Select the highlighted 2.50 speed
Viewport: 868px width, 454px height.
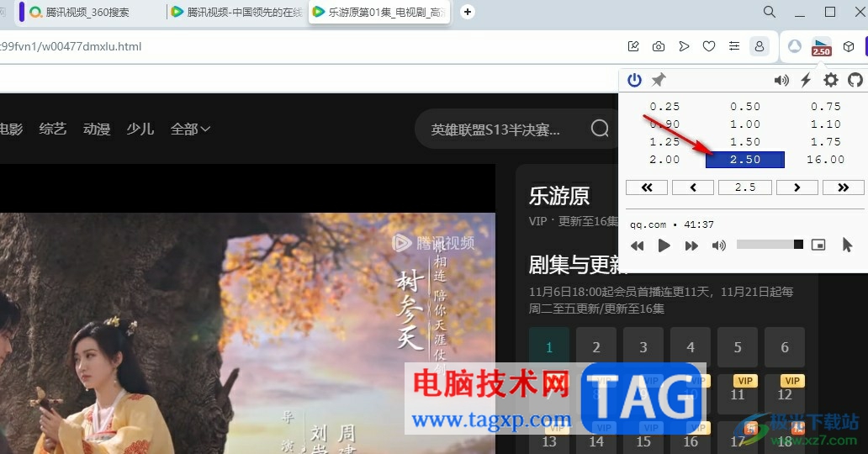745,160
